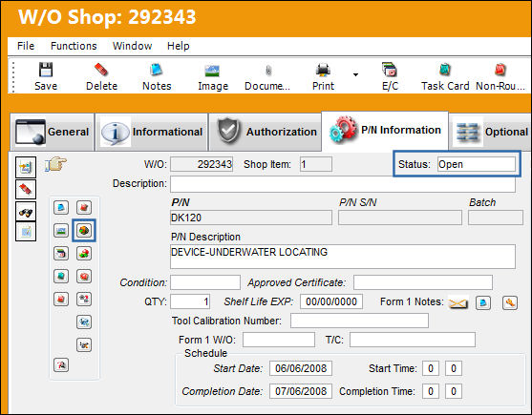Screen dimensions: 532x415
Task: Open Task Card from the toolbar
Action: click(445, 76)
